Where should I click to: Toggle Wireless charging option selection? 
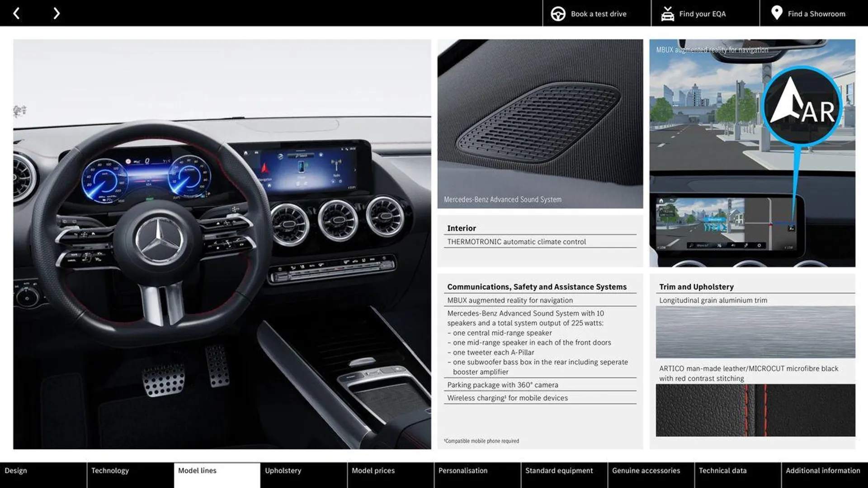tap(507, 398)
